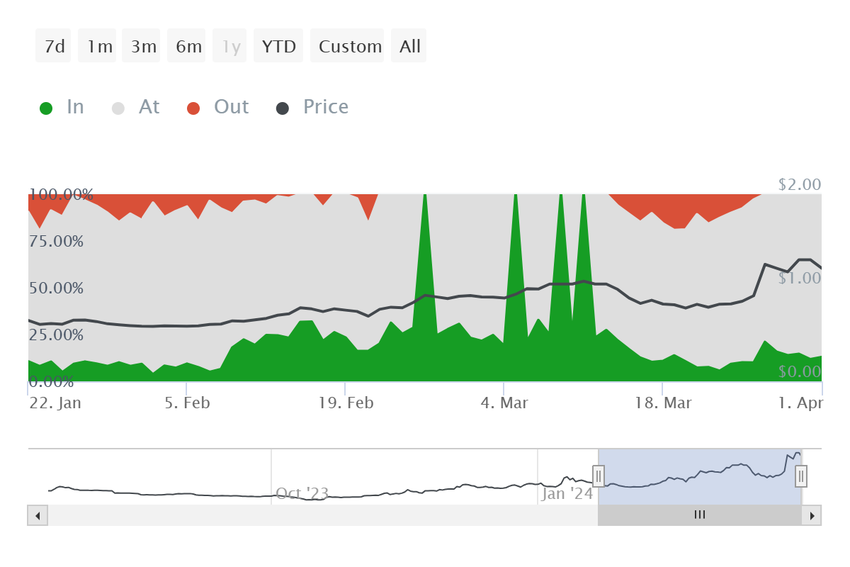The width and height of the screenshot is (850, 567).
Task: Click the scrollbar thumb grip icon
Action: [x=700, y=514]
